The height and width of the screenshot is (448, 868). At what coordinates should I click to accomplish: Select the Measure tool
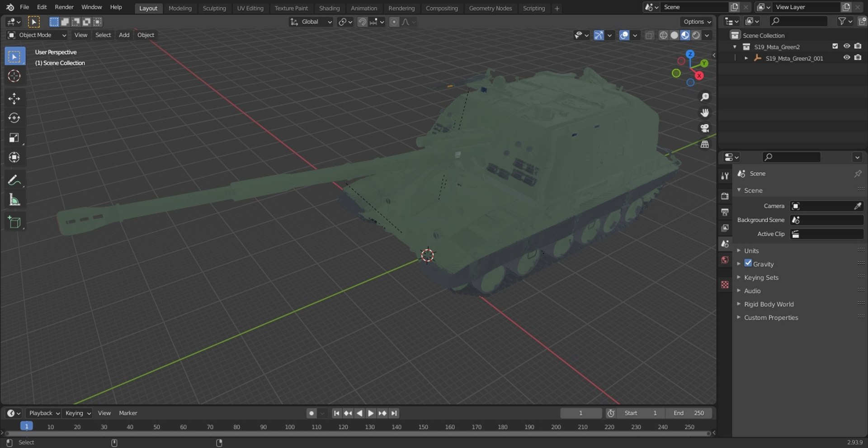point(14,200)
